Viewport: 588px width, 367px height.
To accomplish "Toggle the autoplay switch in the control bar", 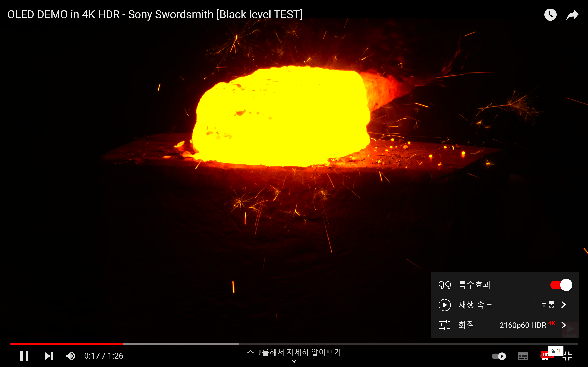I will 499,356.
